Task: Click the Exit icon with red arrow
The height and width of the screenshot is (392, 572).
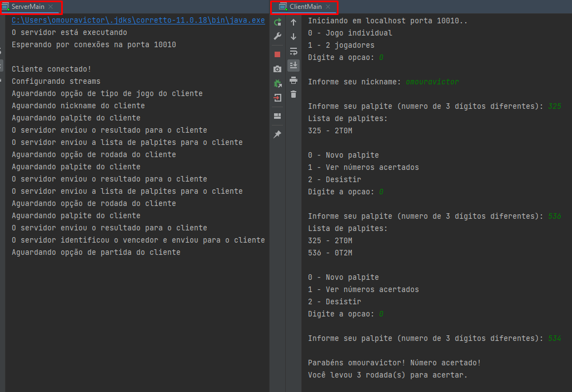Action: 277,98
